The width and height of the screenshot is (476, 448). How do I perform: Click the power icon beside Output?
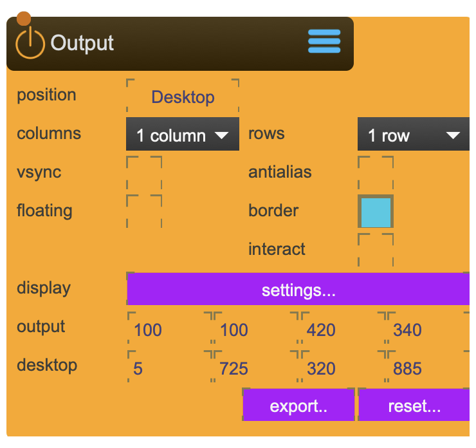pyautogui.click(x=30, y=44)
